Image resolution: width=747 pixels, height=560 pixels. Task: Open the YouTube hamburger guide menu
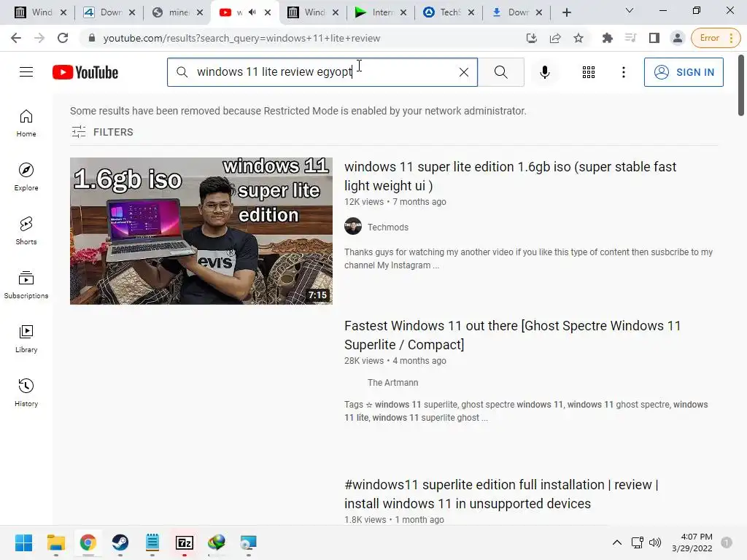[26, 72]
